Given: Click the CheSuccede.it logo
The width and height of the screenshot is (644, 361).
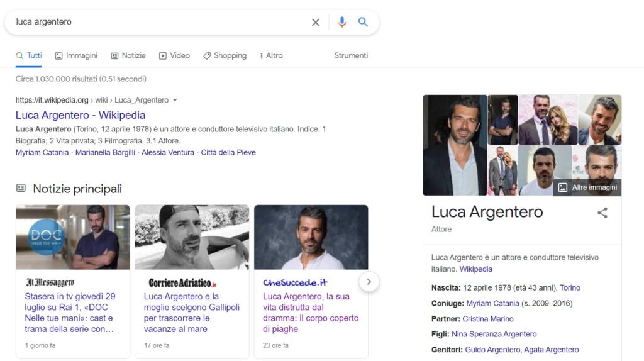Looking at the screenshot, I should point(295,282).
